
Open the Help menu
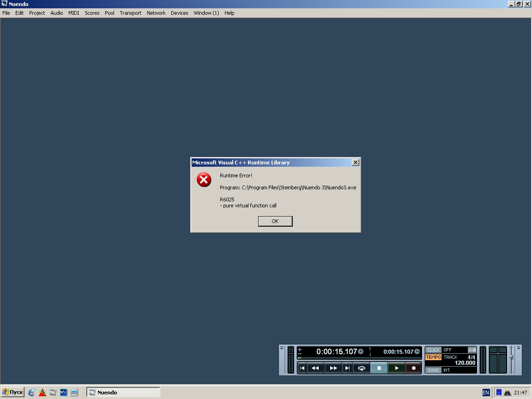click(x=230, y=13)
